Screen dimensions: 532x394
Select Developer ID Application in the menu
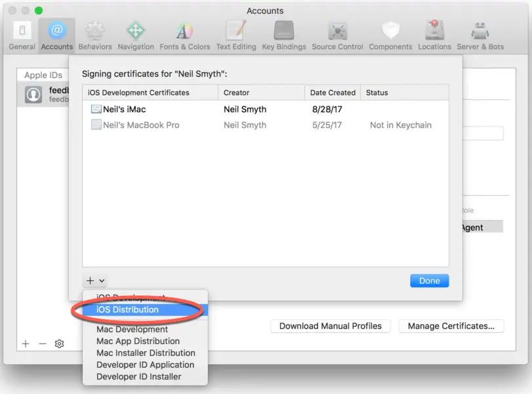pyautogui.click(x=145, y=364)
